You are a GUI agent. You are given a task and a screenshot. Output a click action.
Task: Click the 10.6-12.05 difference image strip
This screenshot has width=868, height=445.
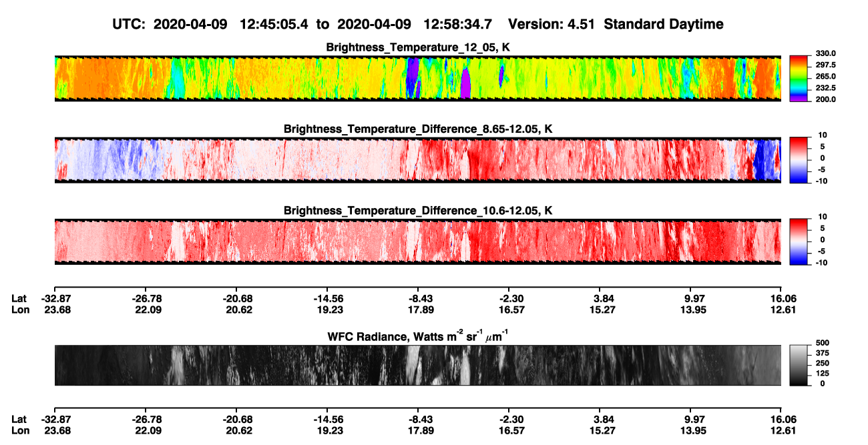click(x=417, y=241)
